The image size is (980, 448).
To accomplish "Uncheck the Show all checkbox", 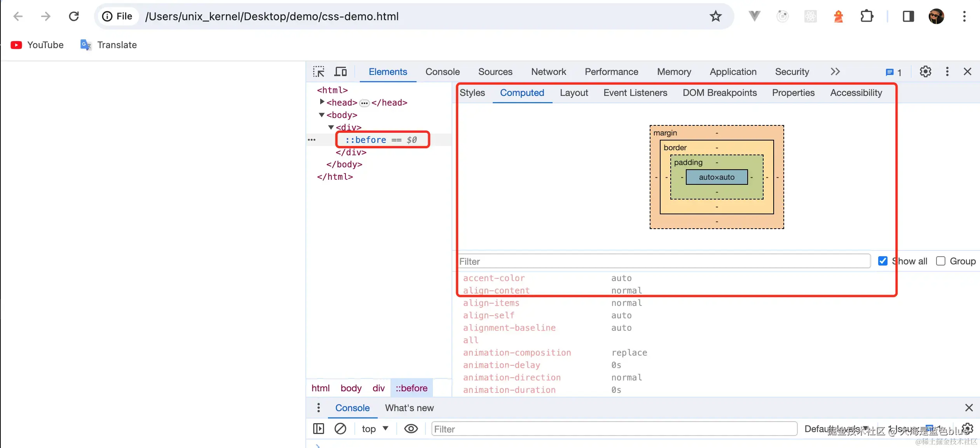I will [x=882, y=261].
